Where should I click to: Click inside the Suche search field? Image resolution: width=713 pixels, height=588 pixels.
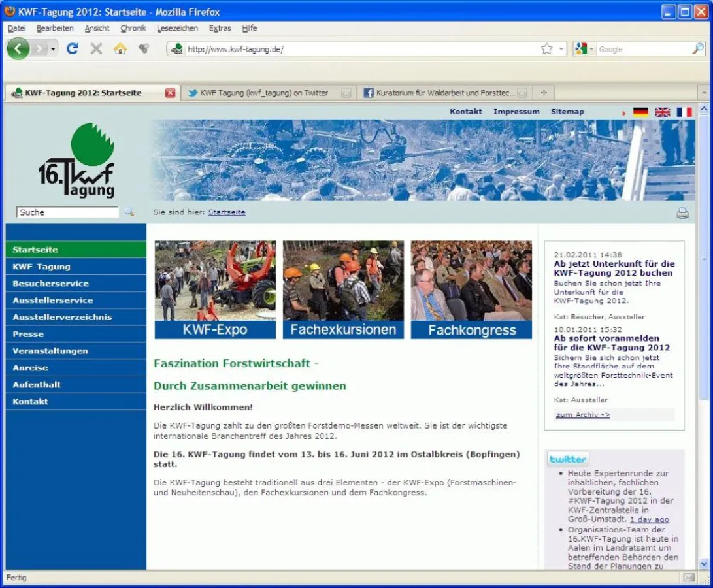65,211
